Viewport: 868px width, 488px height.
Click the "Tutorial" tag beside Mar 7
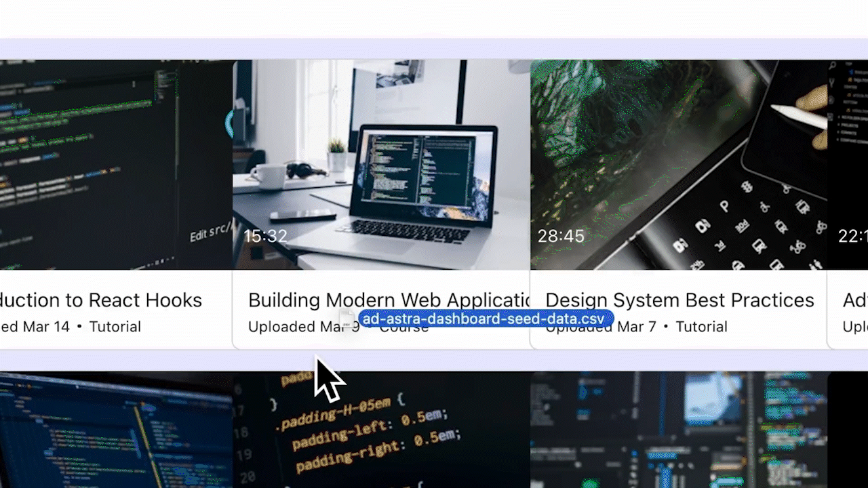click(x=701, y=327)
